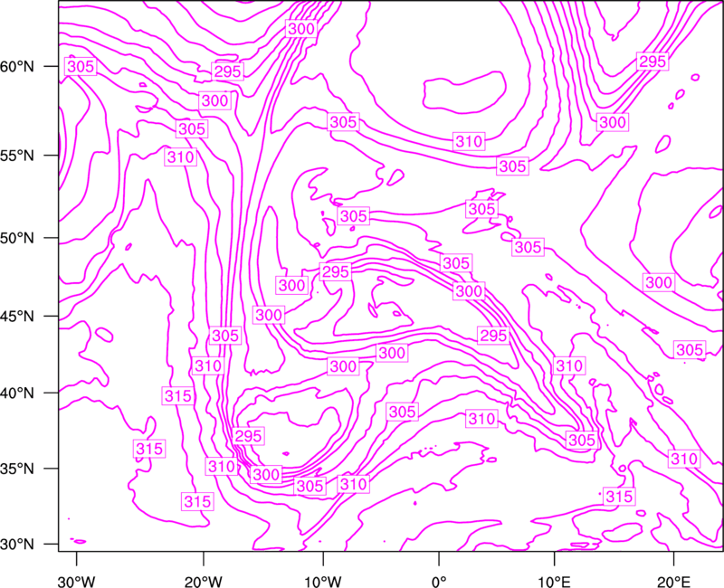Pick the 10°E longitude axis label

[554, 581]
